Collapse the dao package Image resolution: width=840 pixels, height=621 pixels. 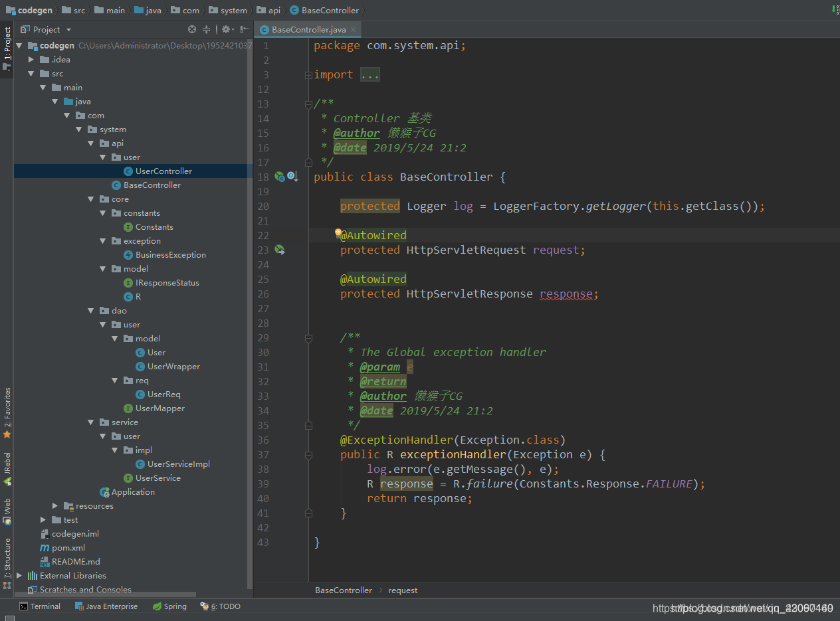tap(90, 311)
